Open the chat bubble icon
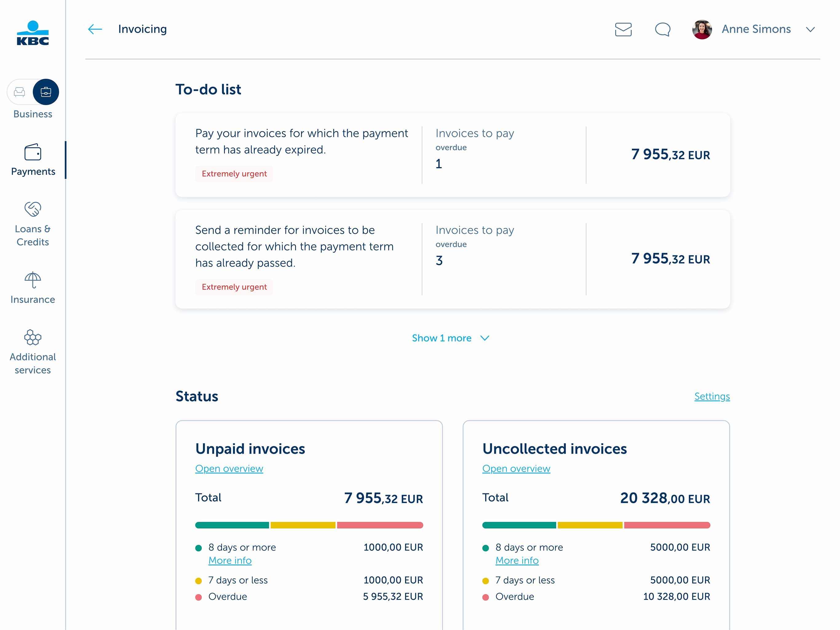 [663, 29]
